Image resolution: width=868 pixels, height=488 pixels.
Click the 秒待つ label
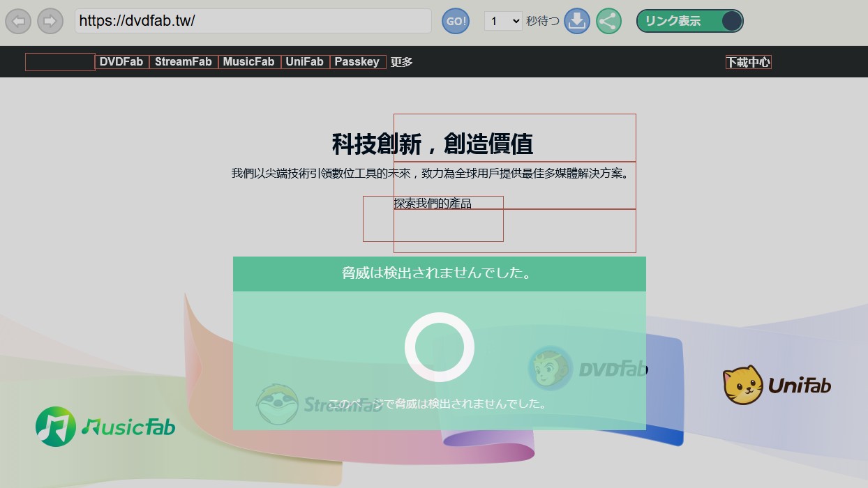coord(543,21)
